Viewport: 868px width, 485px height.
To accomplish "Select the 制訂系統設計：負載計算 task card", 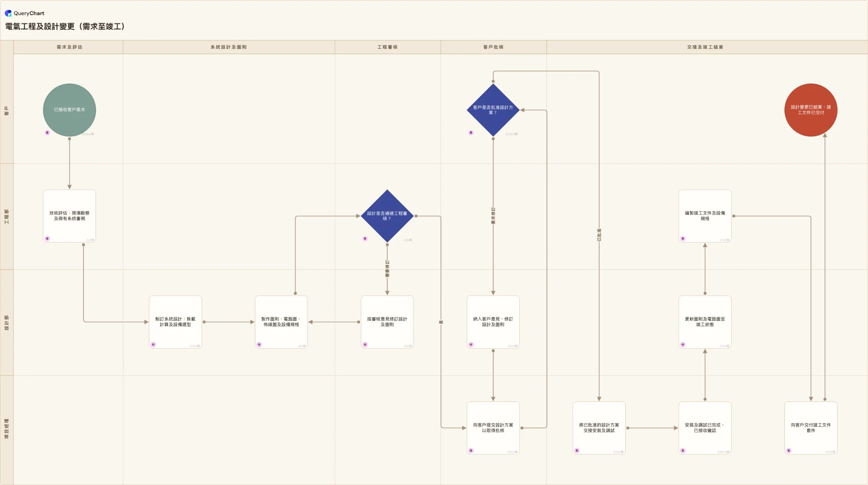I will pyautogui.click(x=175, y=322).
